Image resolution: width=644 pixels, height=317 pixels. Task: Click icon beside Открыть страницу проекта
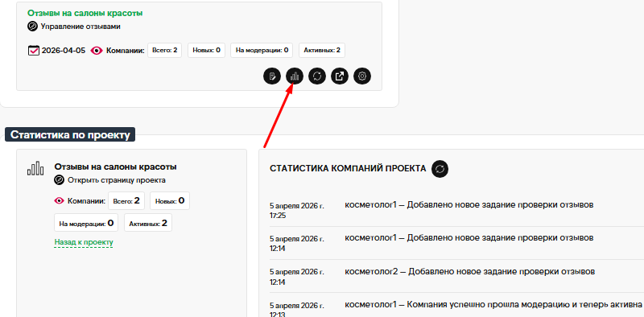coord(60,180)
